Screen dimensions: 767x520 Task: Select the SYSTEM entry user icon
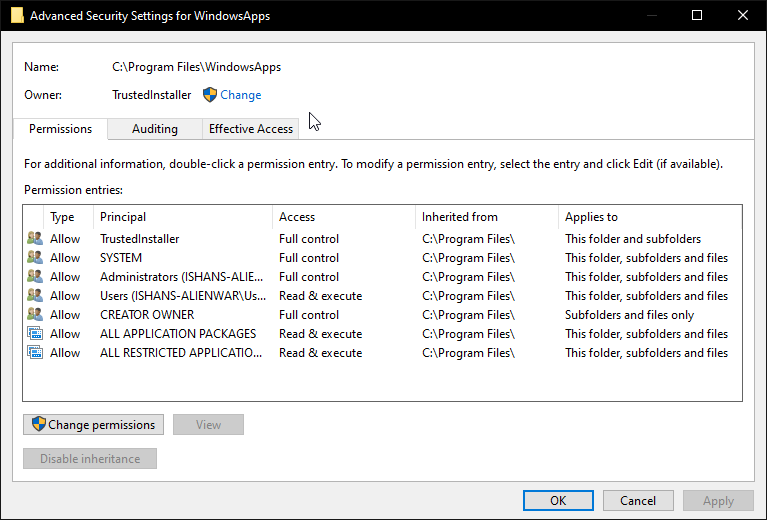click(x=35, y=258)
